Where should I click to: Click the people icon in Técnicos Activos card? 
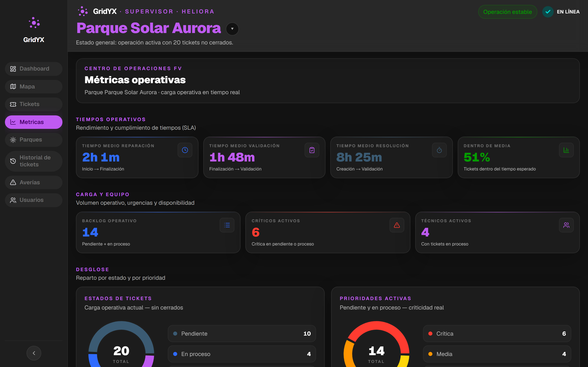pos(566,225)
